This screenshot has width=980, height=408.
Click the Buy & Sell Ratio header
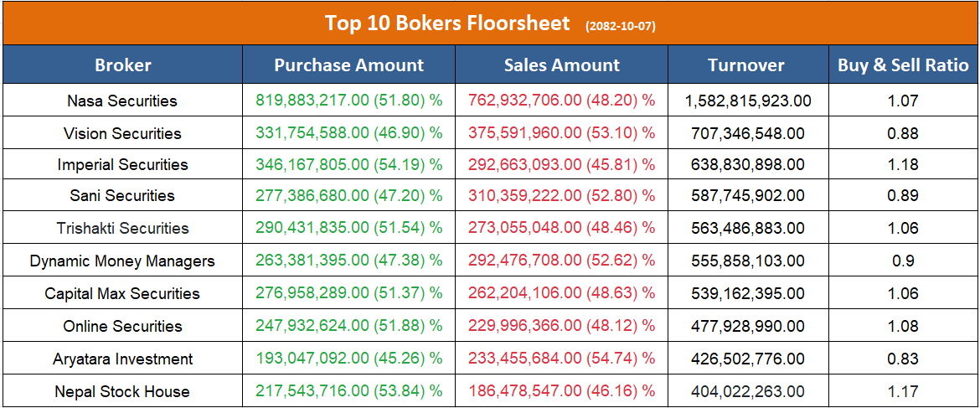point(903,65)
